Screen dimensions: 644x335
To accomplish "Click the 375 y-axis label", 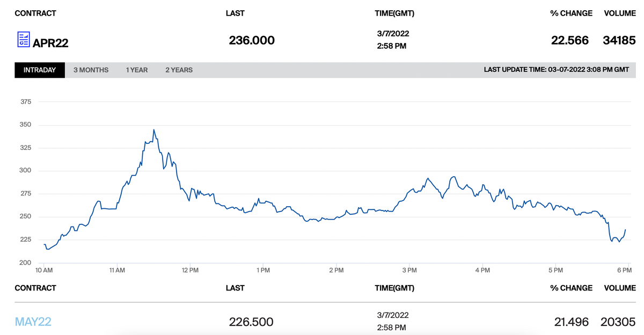I will tap(26, 102).
